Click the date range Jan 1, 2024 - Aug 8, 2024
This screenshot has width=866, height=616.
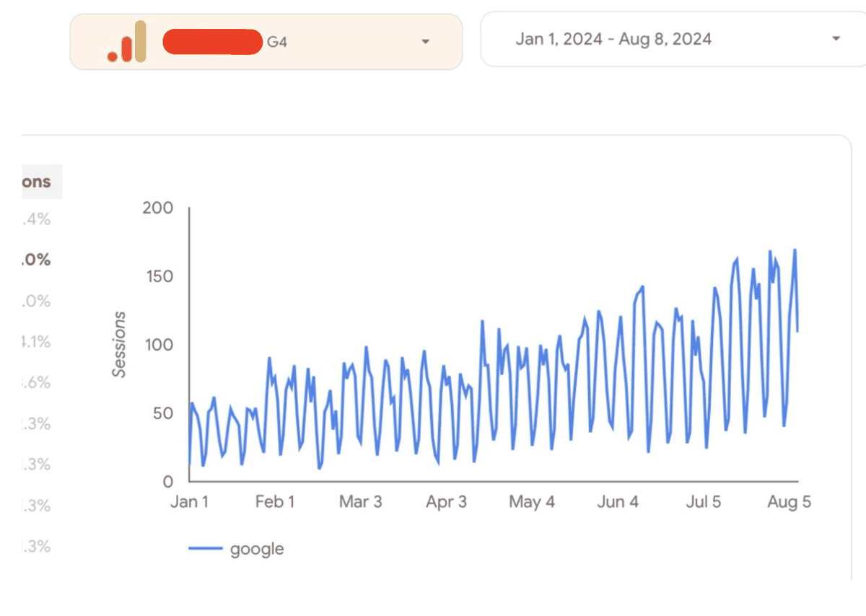613,39
